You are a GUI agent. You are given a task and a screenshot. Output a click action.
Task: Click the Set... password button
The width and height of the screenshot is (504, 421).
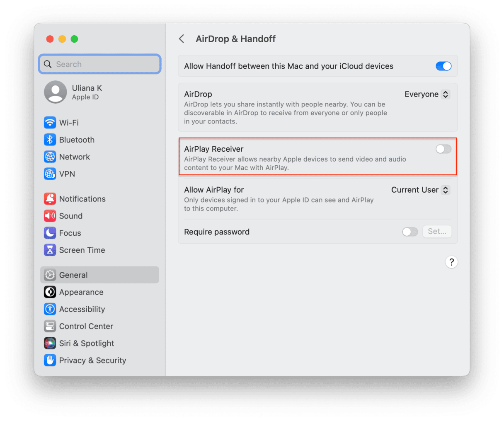tap(437, 232)
